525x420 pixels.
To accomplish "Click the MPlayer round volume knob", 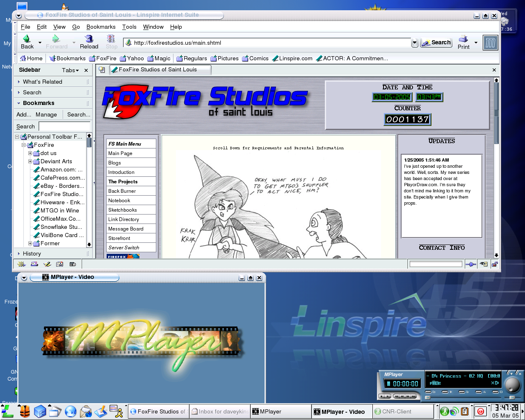I will pos(512,385).
